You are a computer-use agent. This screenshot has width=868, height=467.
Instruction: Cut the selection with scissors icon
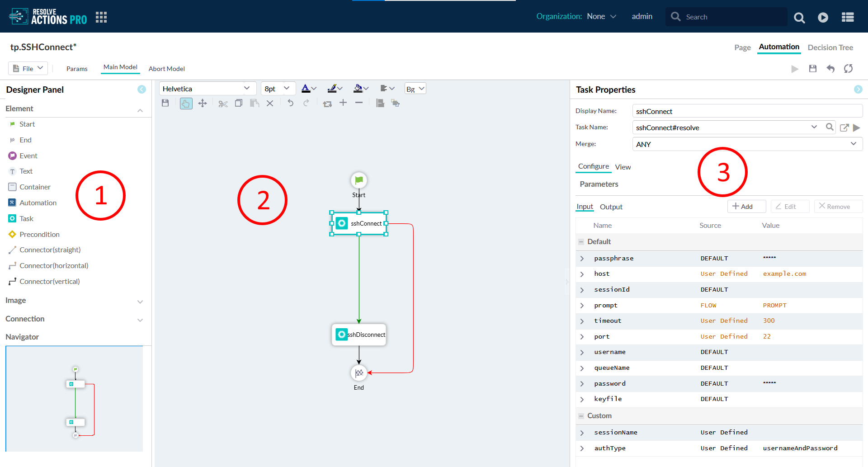[x=223, y=104]
